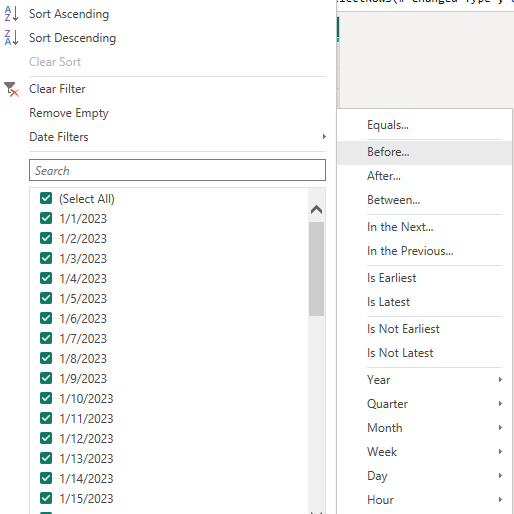
Task: Toggle the (Select All) checkbox
Action: (46, 198)
